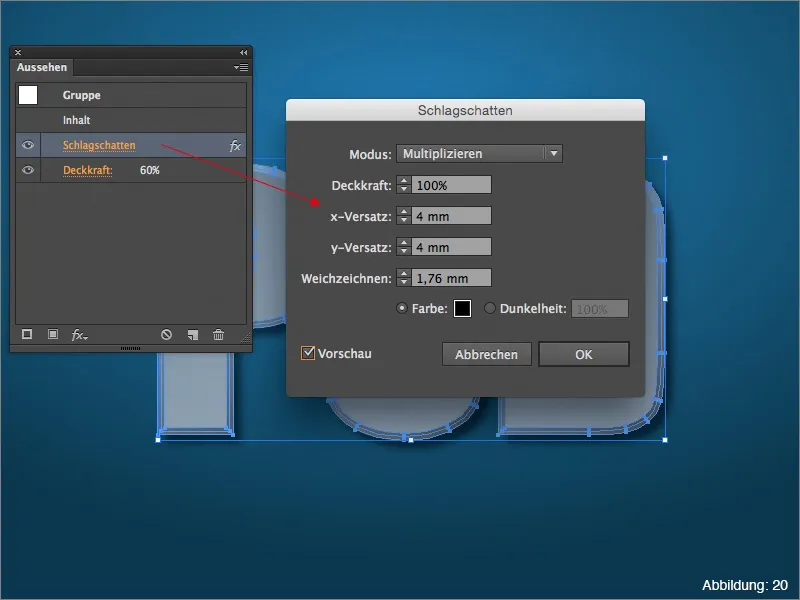Open the Schlagschatten effect link
Screen dimensions: 800x600
tap(99, 145)
